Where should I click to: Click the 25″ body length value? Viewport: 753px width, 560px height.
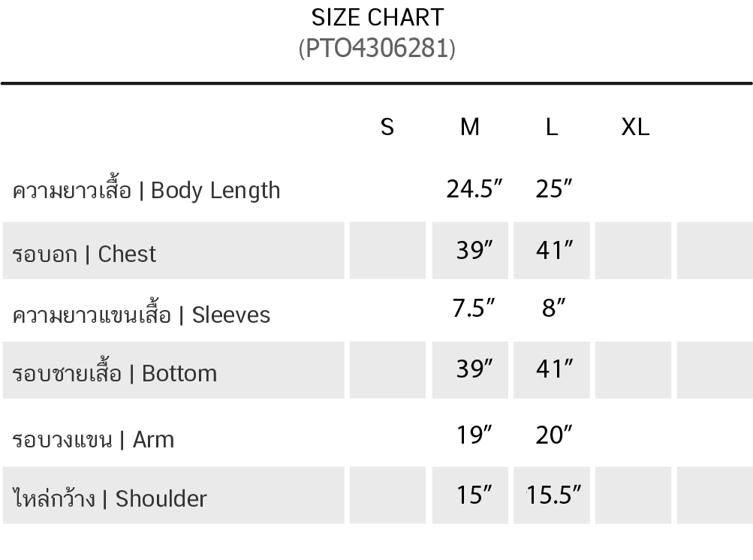554,189
